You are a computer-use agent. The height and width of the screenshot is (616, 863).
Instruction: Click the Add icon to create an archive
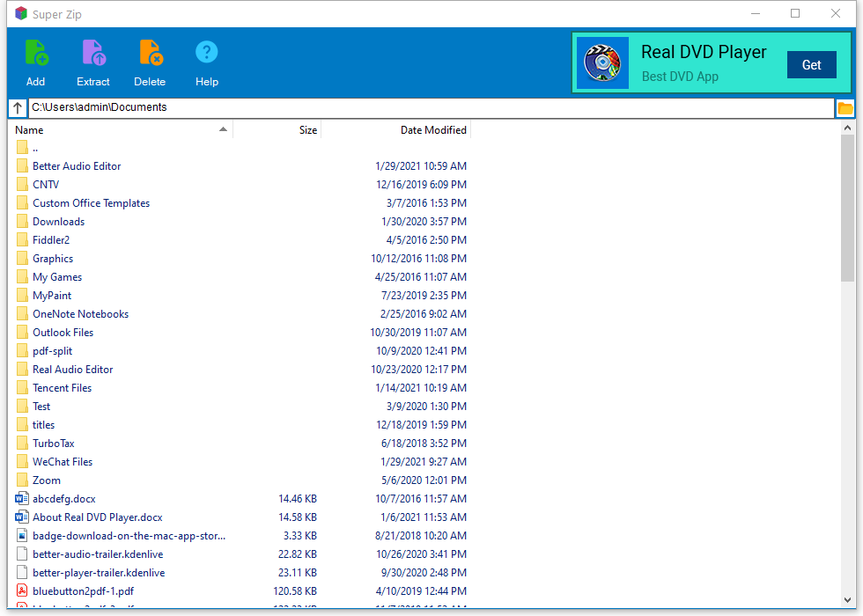pyautogui.click(x=36, y=53)
